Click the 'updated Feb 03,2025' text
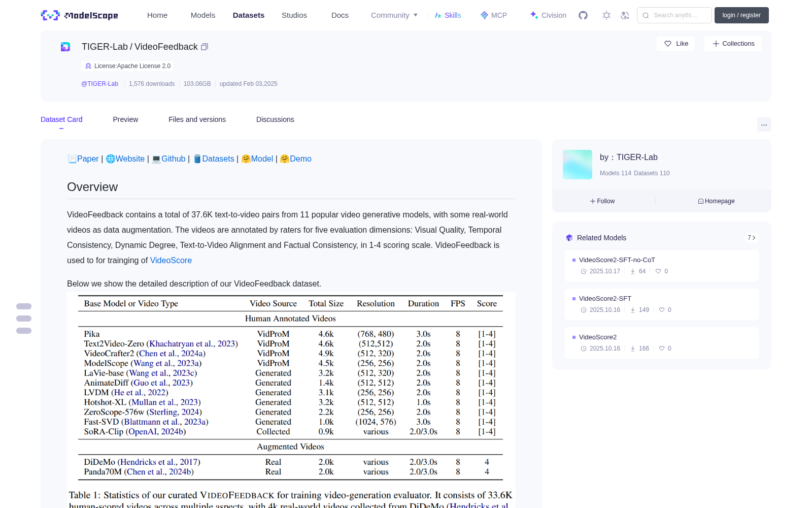This screenshot has width=812, height=508. point(249,84)
